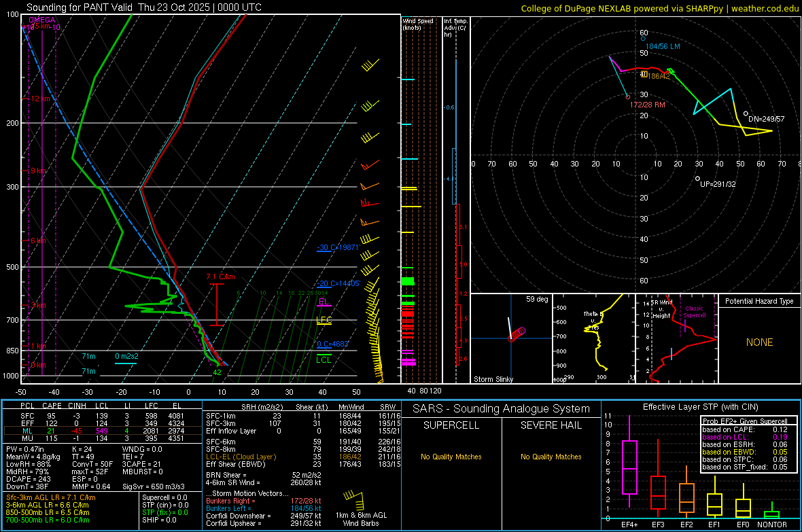Click the green STP (fix) = 0.0 value

tap(165, 512)
